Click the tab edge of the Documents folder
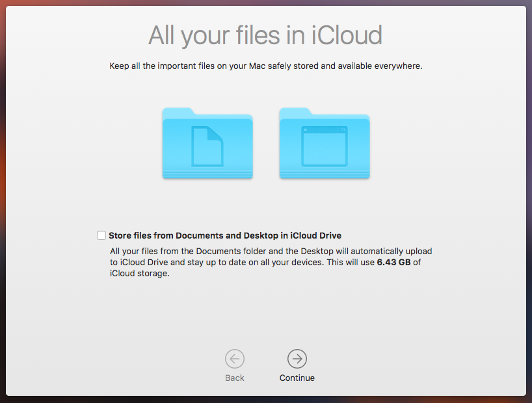532x403 pixels. (x=178, y=111)
